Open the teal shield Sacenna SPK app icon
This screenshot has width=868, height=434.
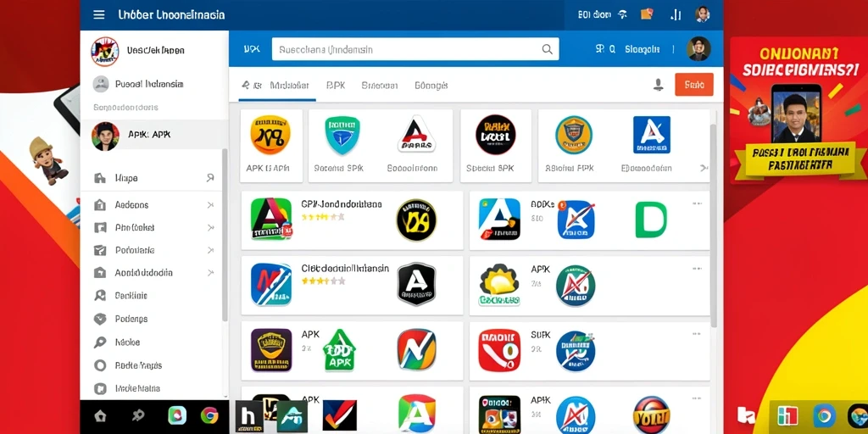(342, 135)
